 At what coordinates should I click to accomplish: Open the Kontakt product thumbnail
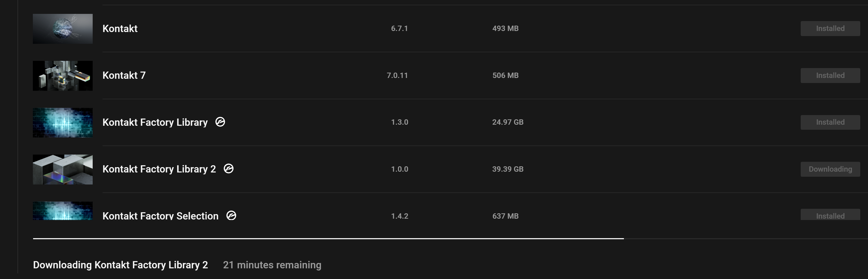pyautogui.click(x=63, y=29)
